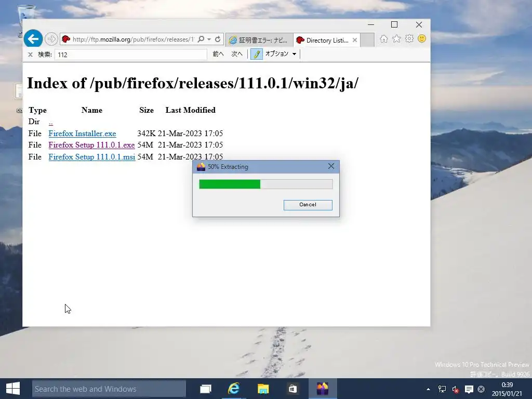Image resolution: width=532 pixels, height=399 pixels.
Task: Close the Directory Listing tab
Action: click(x=355, y=40)
